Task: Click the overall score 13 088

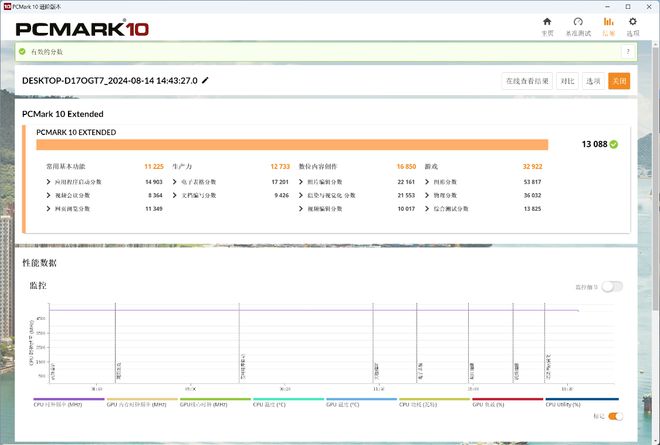Action: pos(594,144)
